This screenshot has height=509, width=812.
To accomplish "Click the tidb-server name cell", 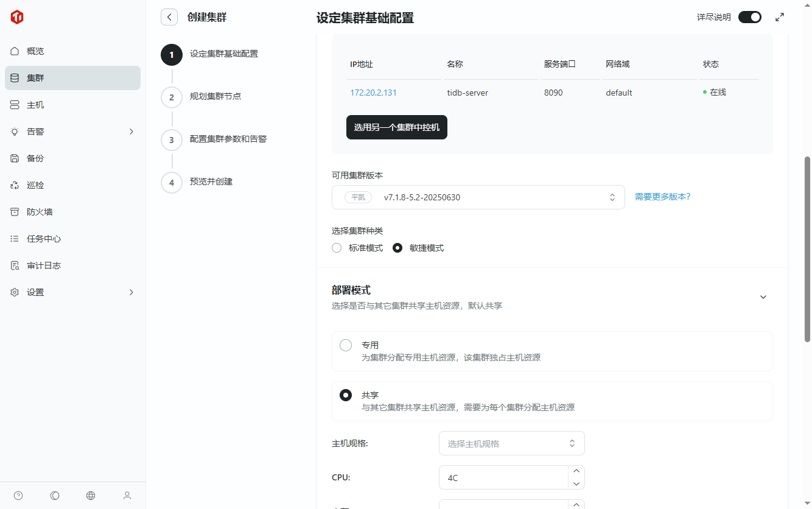I will click(x=467, y=93).
